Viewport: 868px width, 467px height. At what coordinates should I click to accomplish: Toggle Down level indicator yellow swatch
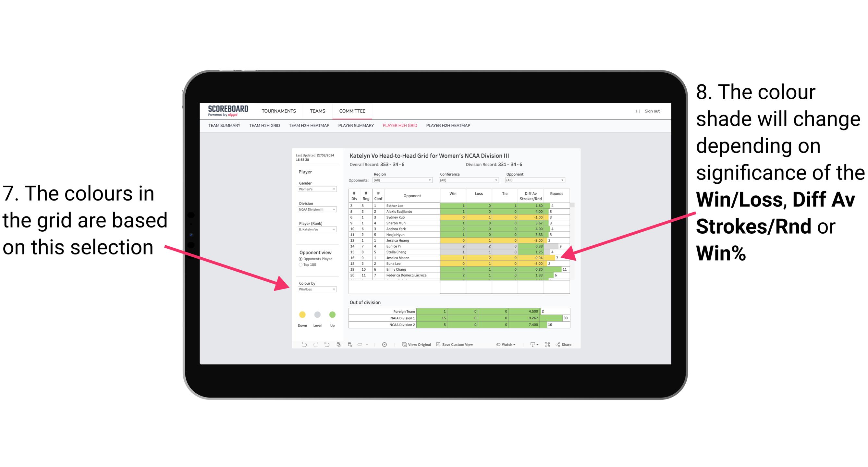tap(302, 315)
